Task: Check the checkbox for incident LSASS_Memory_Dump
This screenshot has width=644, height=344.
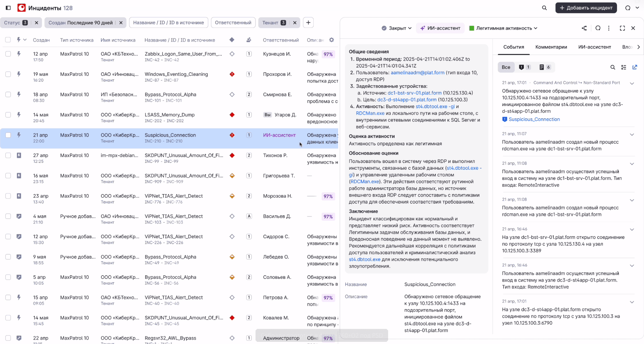Action: [8, 115]
